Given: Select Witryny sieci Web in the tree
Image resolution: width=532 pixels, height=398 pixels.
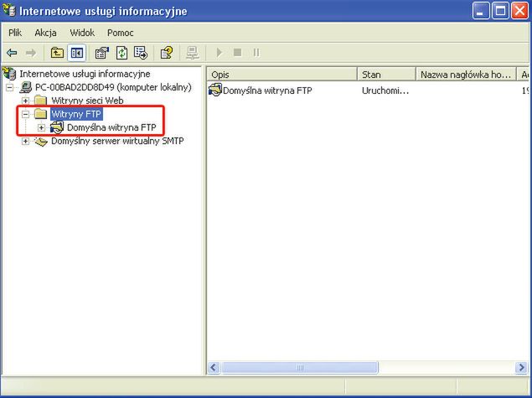Looking at the screenshot, I should [87, 101].
